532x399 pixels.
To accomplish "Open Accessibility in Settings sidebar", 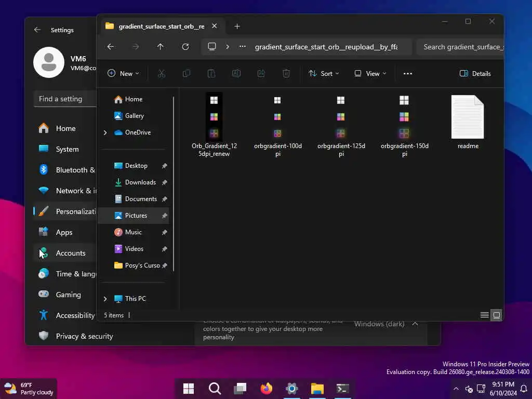I will click(64, 315).
